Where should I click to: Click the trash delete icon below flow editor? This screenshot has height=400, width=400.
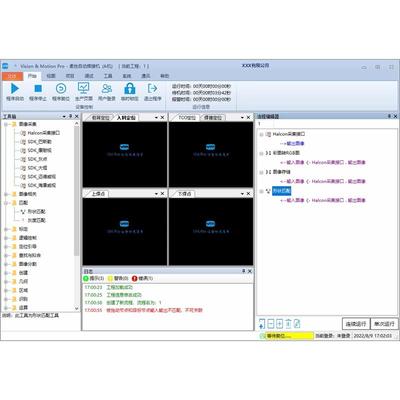(x=288, y=323)
